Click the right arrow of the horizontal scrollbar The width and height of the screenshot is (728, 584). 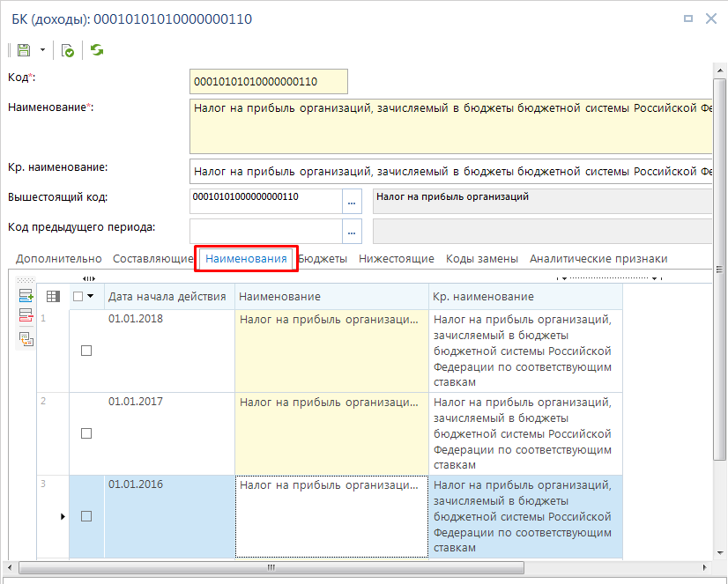705,567
